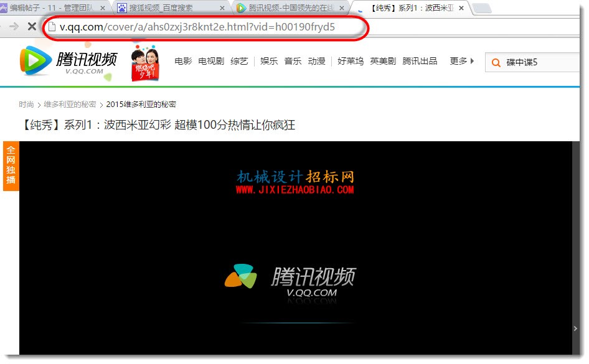Open the 电视剧 navigation link
Image resolution: width=589 pixels, height=364 pixels.
click(211, 61)
